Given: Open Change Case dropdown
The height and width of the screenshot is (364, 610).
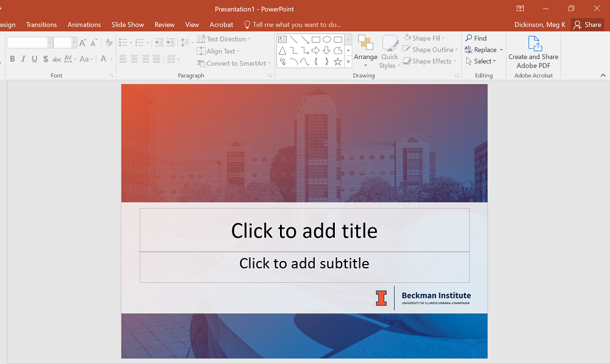Looking at the screenshot, I should pos(86,59).
